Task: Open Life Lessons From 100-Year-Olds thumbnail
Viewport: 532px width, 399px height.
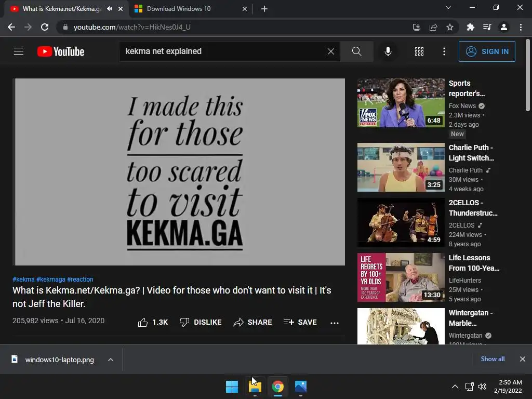Action: pyautogui.click(x=401, y=277)
